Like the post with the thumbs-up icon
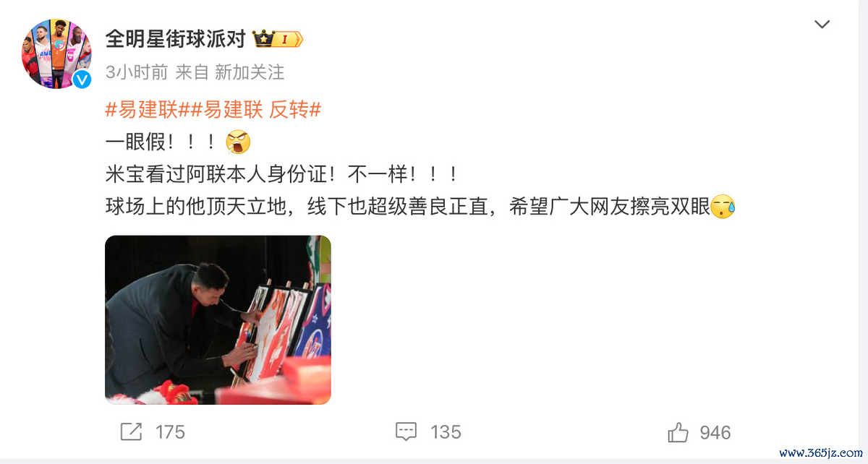The width and height of the screenshot is (868, 464). point(678,432)
